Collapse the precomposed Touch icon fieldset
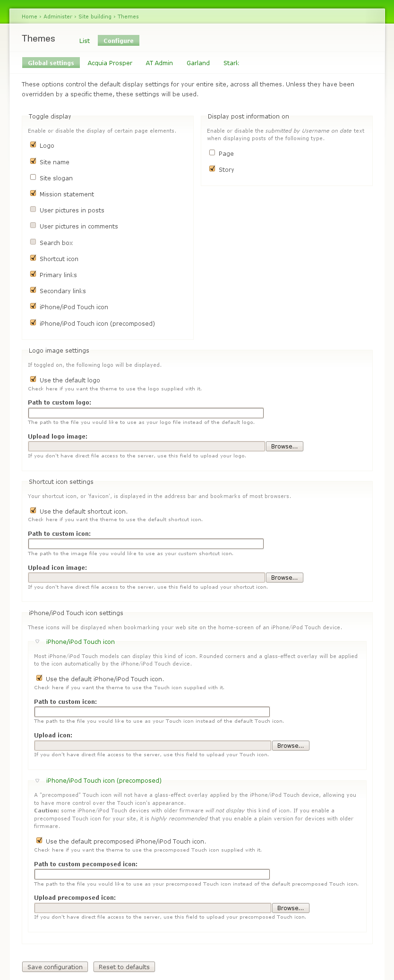 (x=103, y=781)
